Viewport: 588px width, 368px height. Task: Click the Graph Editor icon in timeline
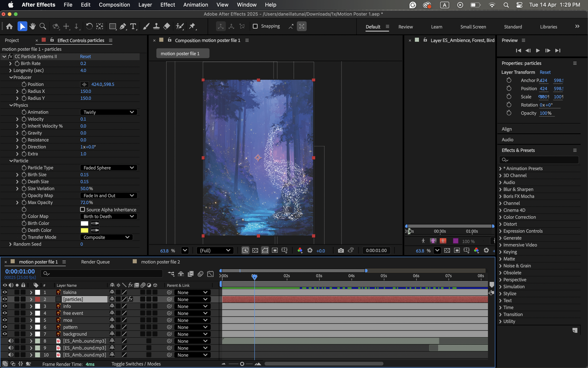(x=210, y=274)
